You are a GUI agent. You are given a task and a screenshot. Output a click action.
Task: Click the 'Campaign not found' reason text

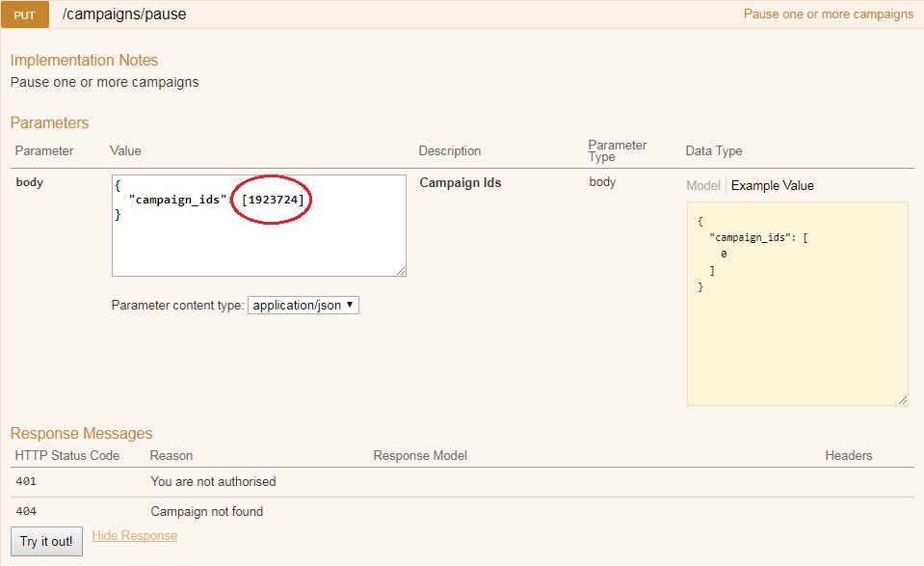click(x=206, y=511)
